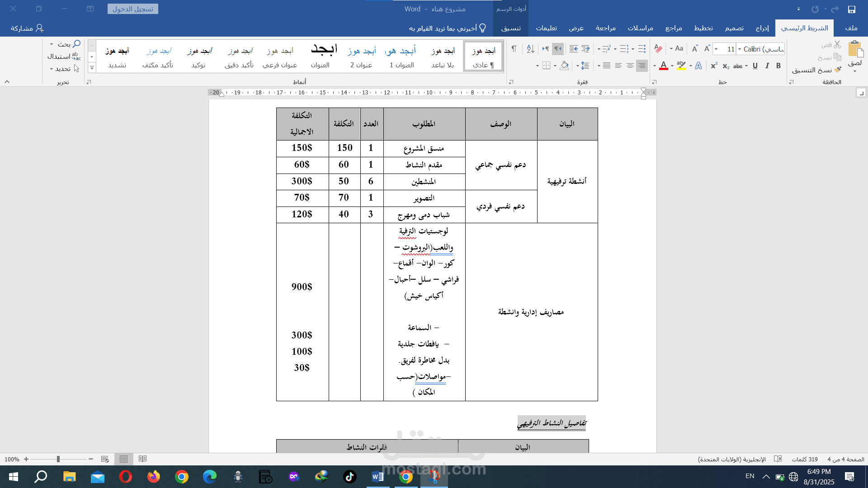Viewport: 868px width, 488px height.
Task: Toggle Subscript formatting
Action: point(726,66)
